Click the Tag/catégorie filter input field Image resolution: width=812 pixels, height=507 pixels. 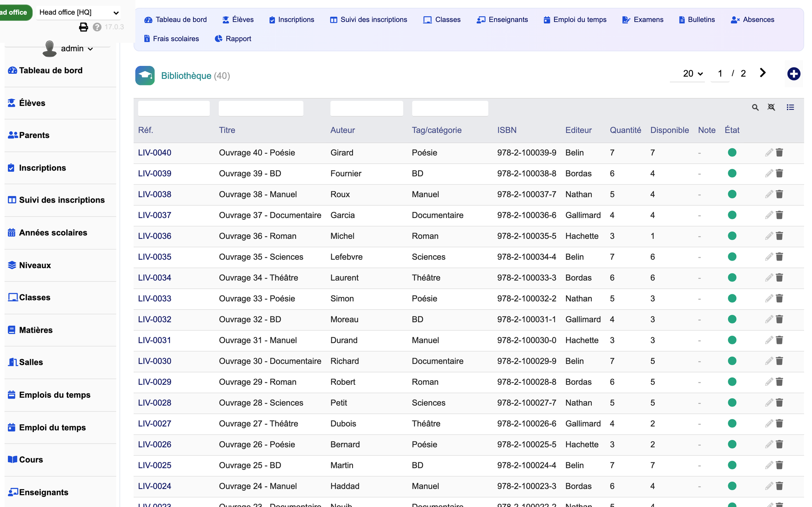coord(450,108)
